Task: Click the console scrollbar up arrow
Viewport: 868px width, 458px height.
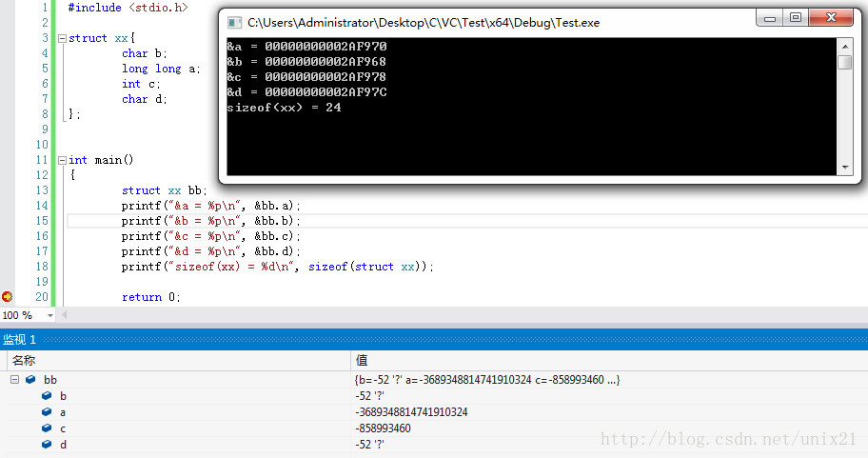Action: 845,47
